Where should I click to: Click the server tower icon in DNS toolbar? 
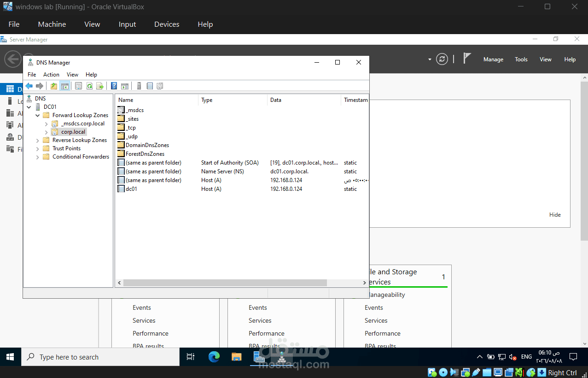(139, 86)
